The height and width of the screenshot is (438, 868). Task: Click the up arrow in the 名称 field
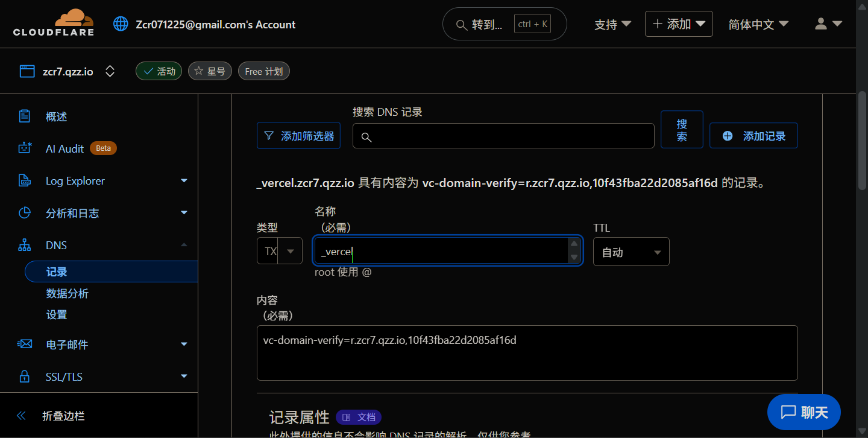coord(574,244)
